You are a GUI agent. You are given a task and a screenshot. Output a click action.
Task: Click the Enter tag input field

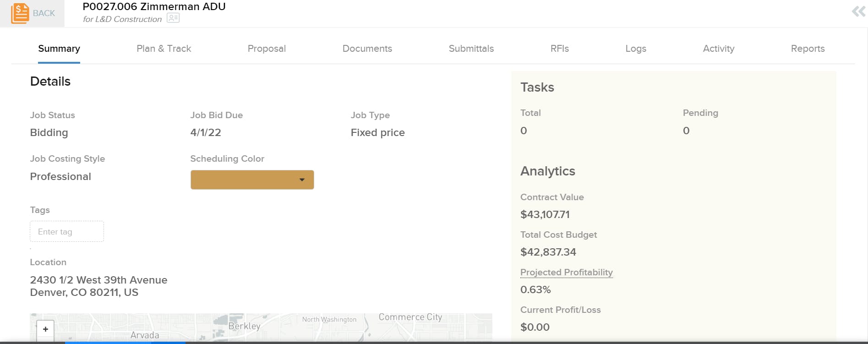pos(67,231)
